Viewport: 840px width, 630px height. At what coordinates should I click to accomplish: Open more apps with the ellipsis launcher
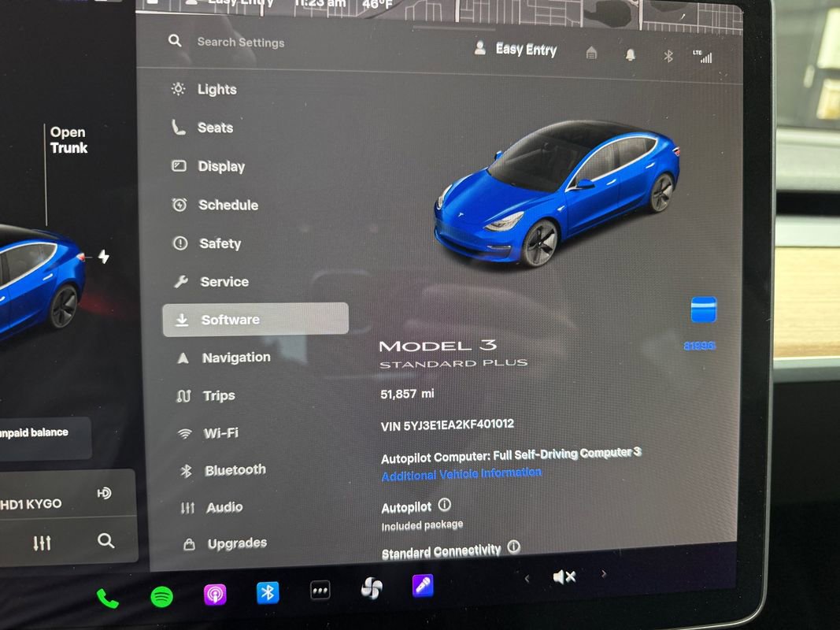point(320,589)
